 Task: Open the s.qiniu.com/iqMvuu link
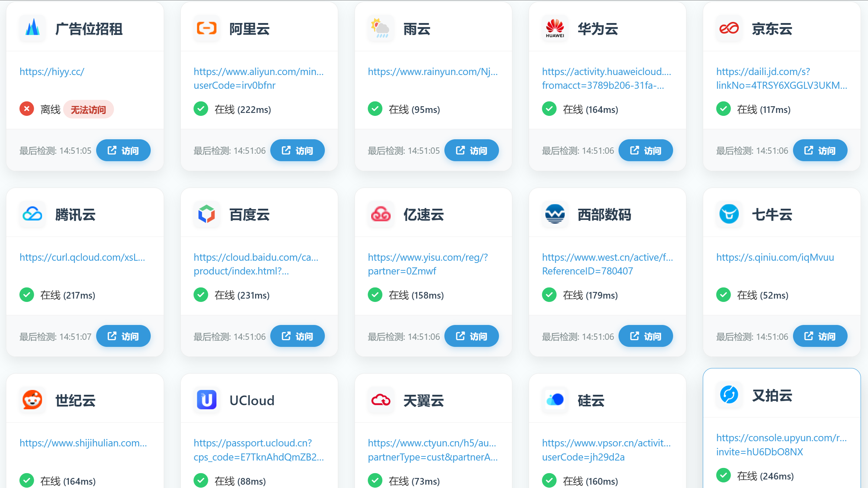click(775, 257)
